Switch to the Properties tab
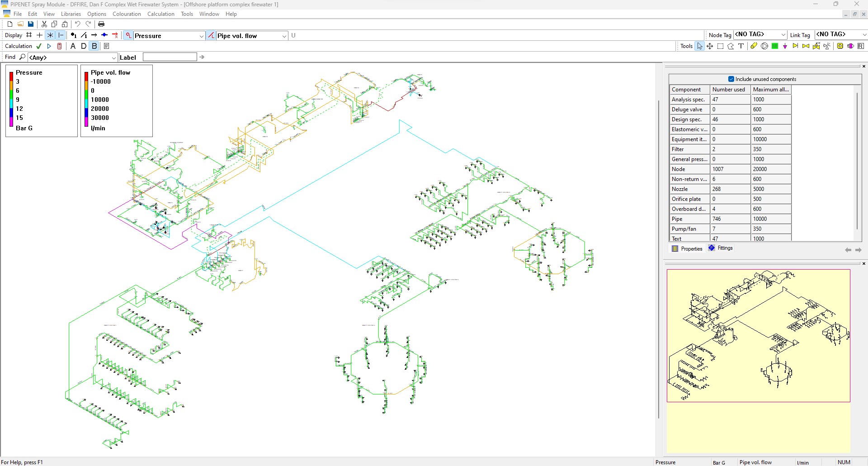The image size is (868, 466). [x=687, y=249]
